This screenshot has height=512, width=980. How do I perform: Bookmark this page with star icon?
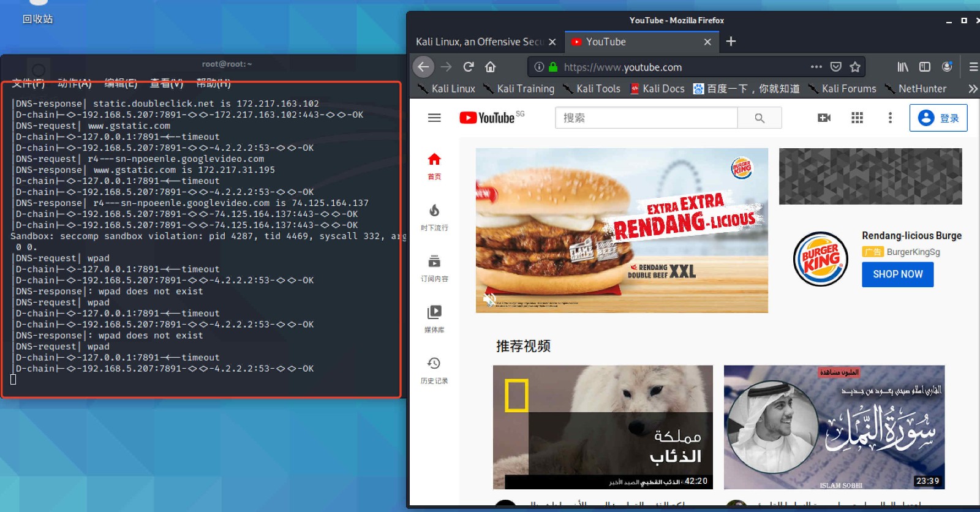pyautogui.click(x=856, y=67)
